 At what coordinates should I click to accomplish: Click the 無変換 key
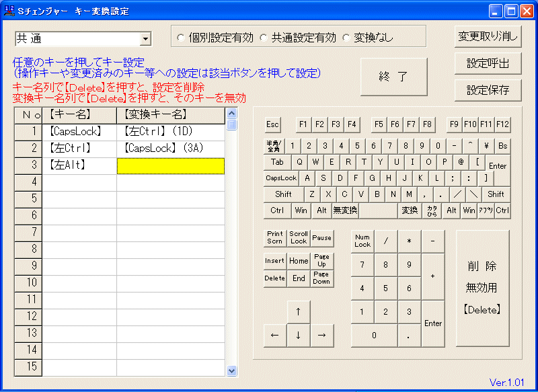pyautogui.click(x=345, y=210)
